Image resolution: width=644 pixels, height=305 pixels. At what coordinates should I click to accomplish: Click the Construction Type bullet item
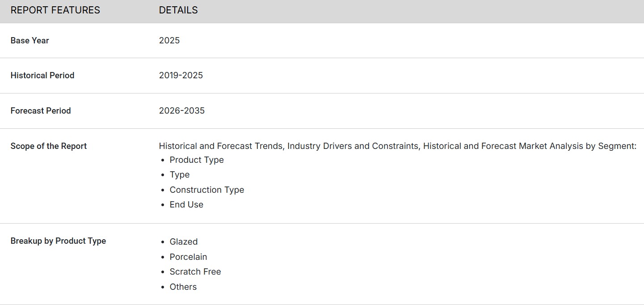click(206, 190)
